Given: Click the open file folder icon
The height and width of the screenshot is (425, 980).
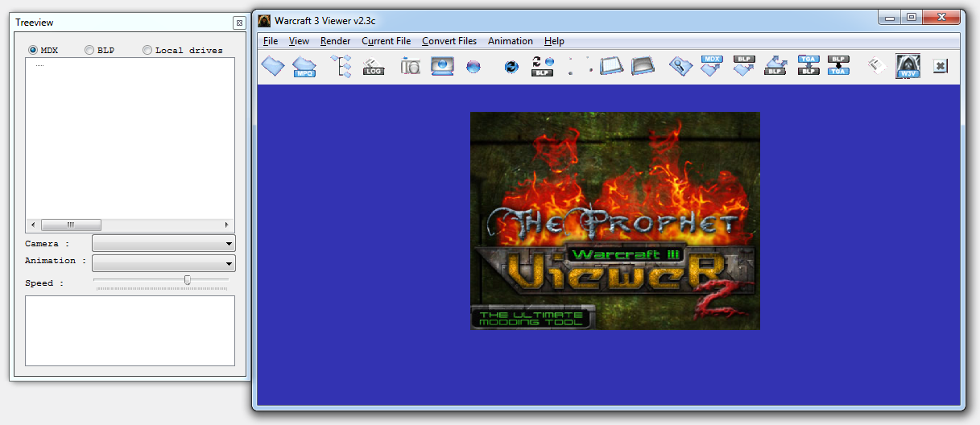Looking at the screenshot, I should (x=273, y=66).
